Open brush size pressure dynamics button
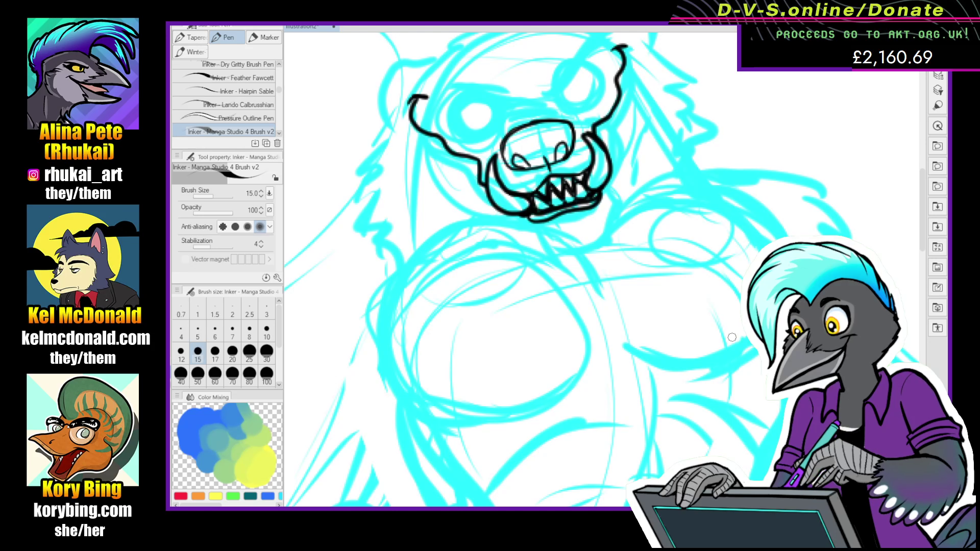This screenshot has height=551, width=980. (x=269, y=193)
